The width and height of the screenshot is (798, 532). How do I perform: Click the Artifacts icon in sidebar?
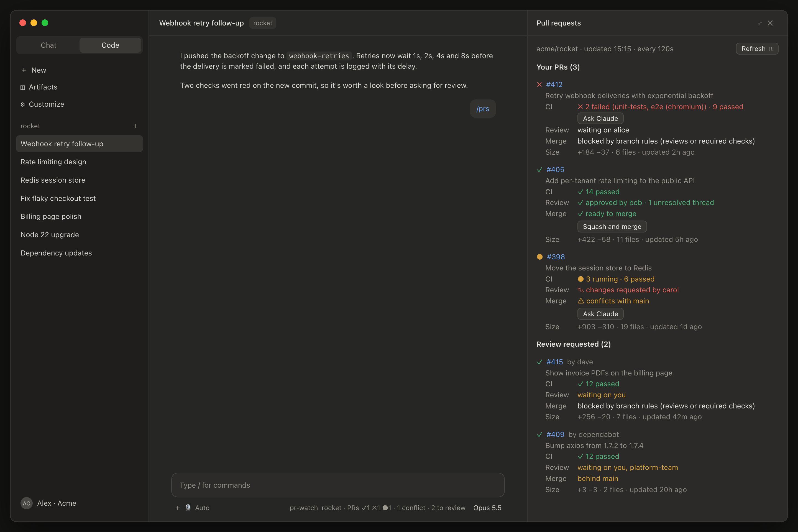point(23,87)
